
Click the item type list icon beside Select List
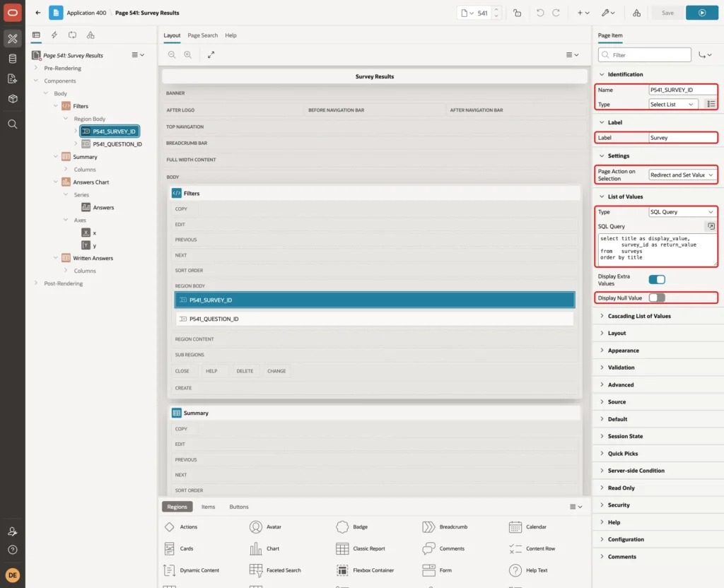[x=711, y=105]
